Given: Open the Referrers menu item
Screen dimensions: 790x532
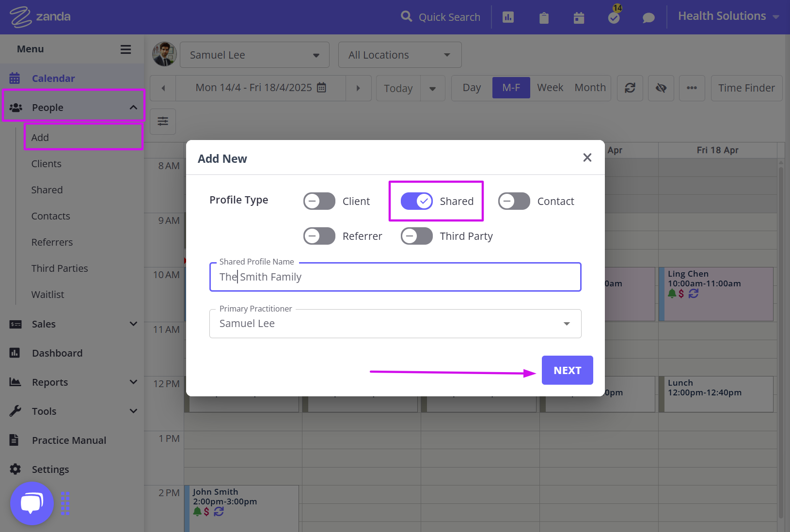Looking at the screenshot, I should tap(52, 242).
